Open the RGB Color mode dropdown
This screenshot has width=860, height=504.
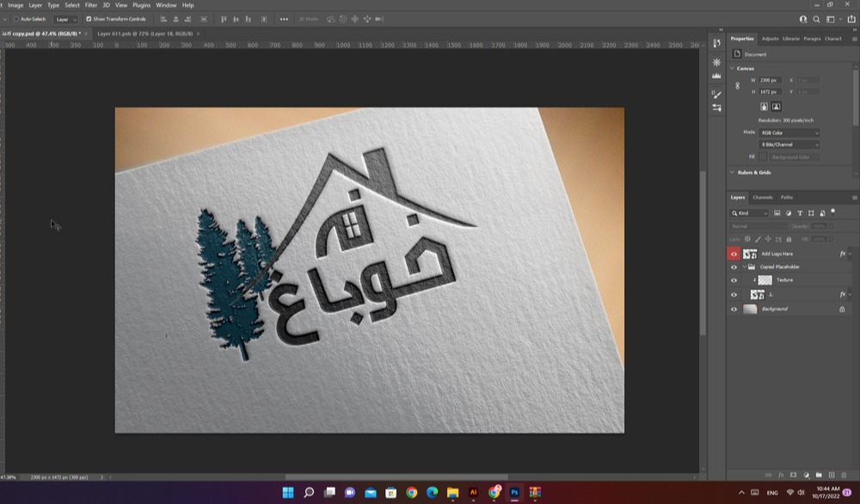click(789, 133)
